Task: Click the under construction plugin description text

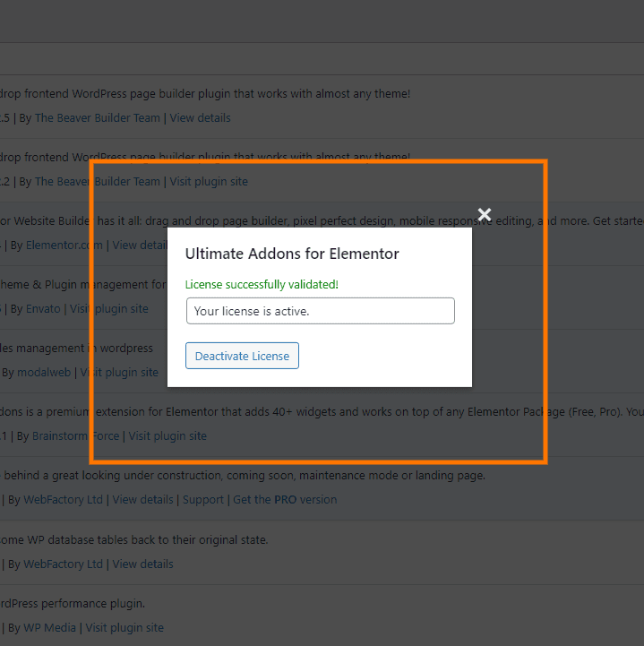Action: tap(243, 476)
